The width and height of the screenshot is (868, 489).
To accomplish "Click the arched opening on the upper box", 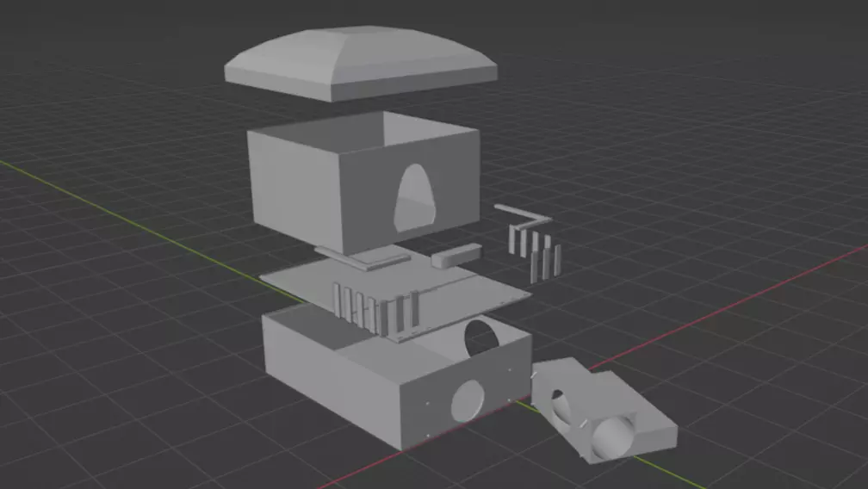I will [x=415, y=197].
